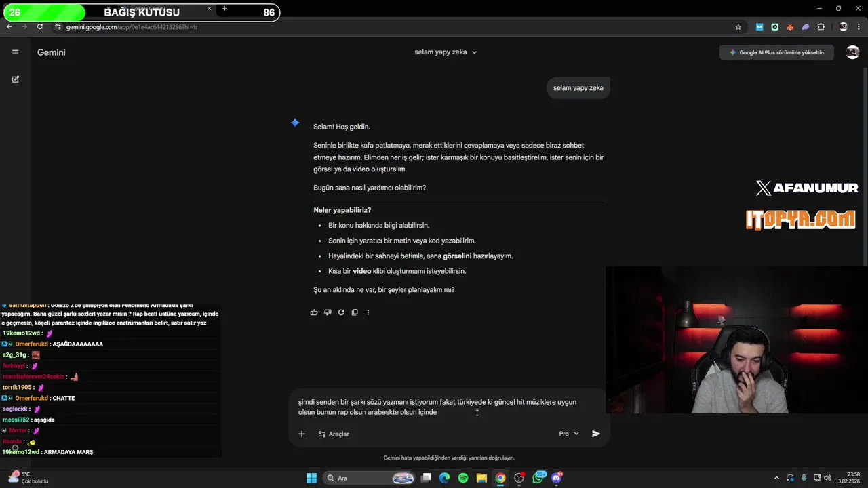Viewport: 868px width, 488px height.
Task: Open the Google account avatar
Action: [x=852, y=52]
